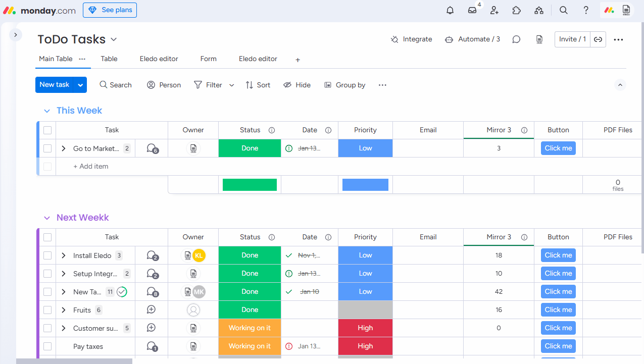
Task: Open the New task dropdown arrow
Action: click(80, 85)
